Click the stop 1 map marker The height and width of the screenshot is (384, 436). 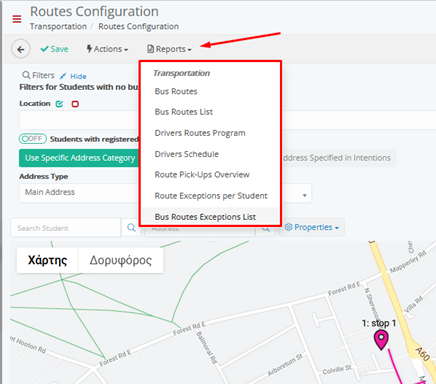[x=381, y=340]
